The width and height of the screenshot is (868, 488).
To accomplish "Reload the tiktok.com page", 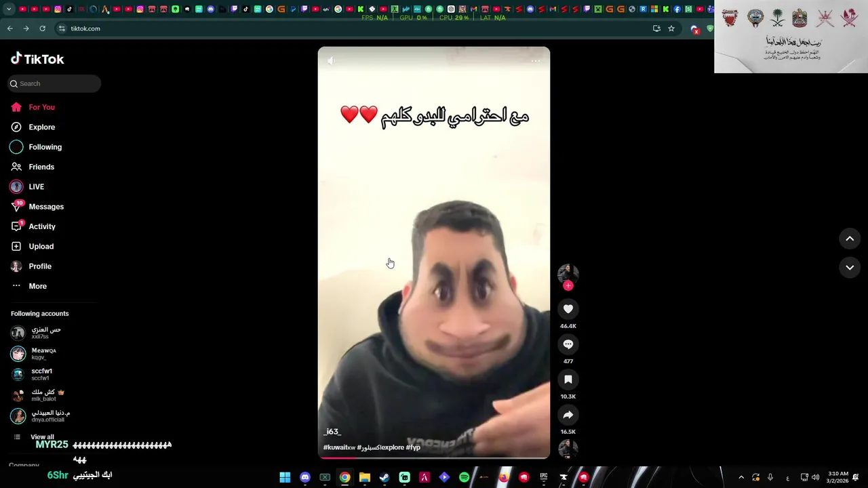I will click(x=42, y=28).
